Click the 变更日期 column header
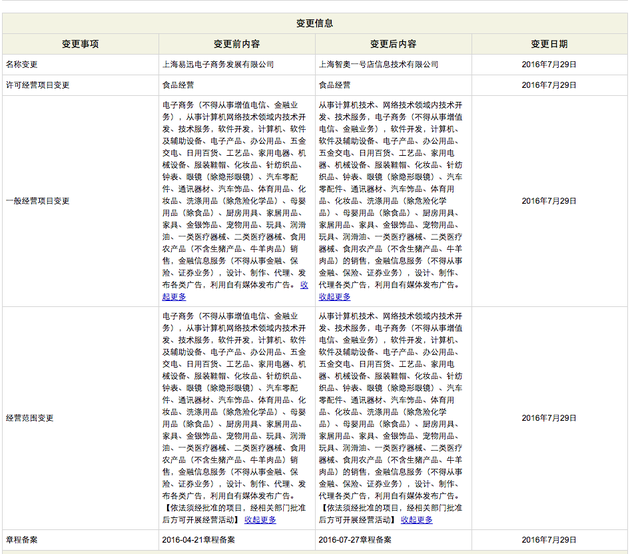 pyautogui.click(x=549, y=44)
